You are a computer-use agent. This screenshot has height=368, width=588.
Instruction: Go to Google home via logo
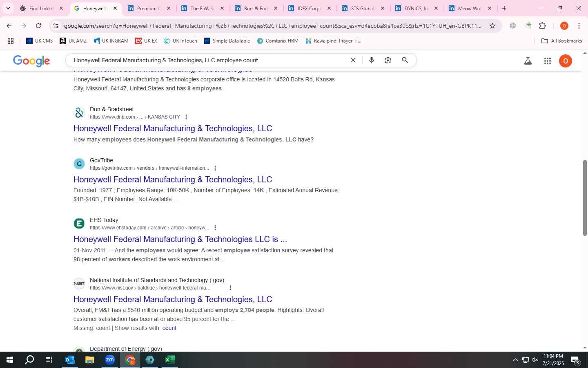tap(31, 61)
